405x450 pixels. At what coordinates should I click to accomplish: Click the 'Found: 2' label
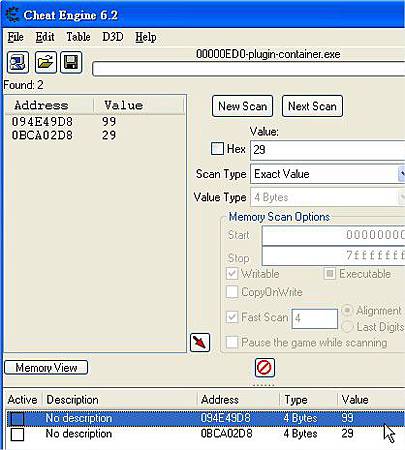[x=23, y=85]
